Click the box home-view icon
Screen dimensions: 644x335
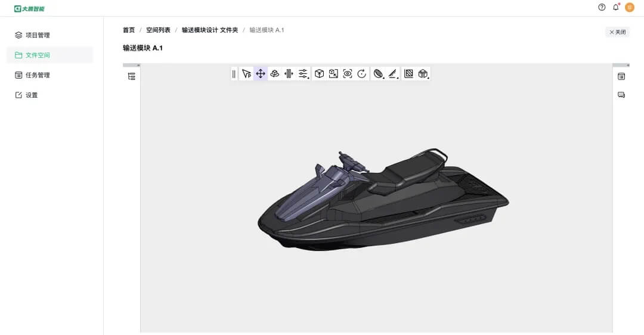[x=319, y=74]
